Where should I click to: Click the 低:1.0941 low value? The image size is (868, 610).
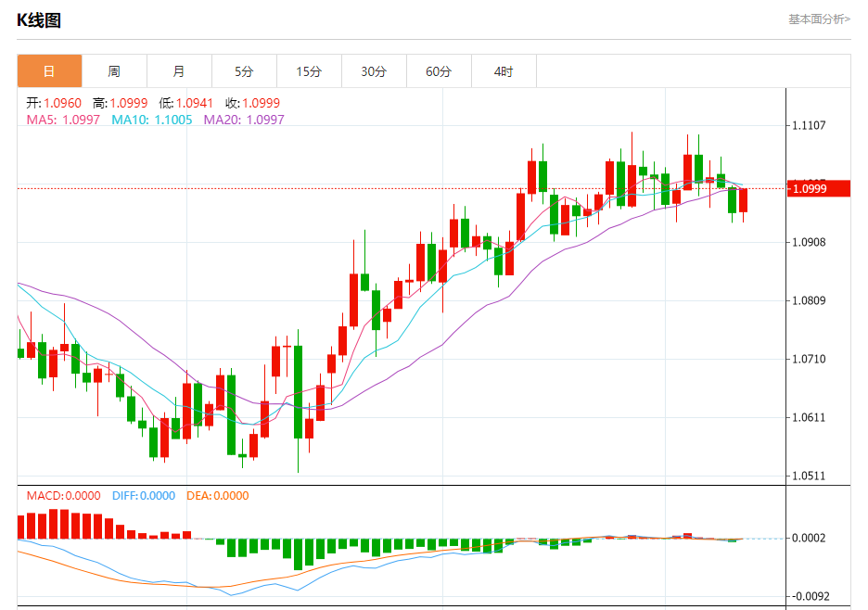click(186, 103)
